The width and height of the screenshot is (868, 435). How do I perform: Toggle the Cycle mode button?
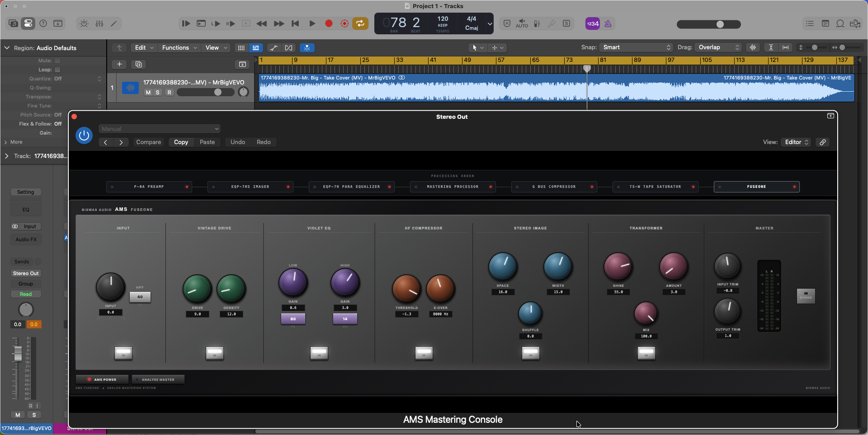pyautogui.click(x=360, y=23)
